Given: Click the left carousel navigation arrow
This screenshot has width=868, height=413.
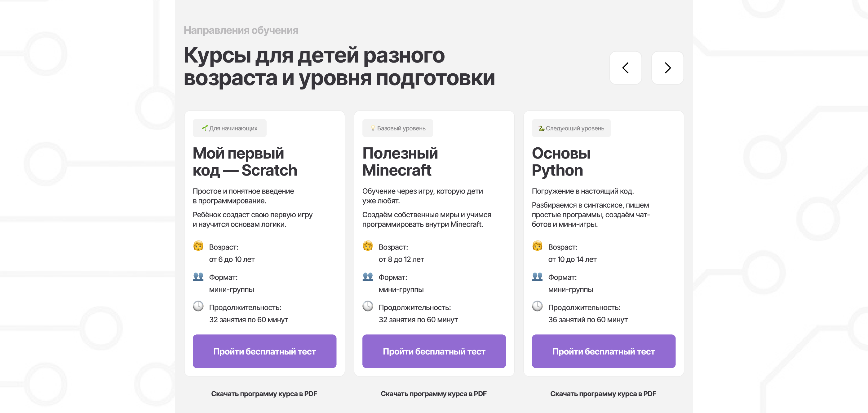Looking at the screenshot, I should point(626,68).
